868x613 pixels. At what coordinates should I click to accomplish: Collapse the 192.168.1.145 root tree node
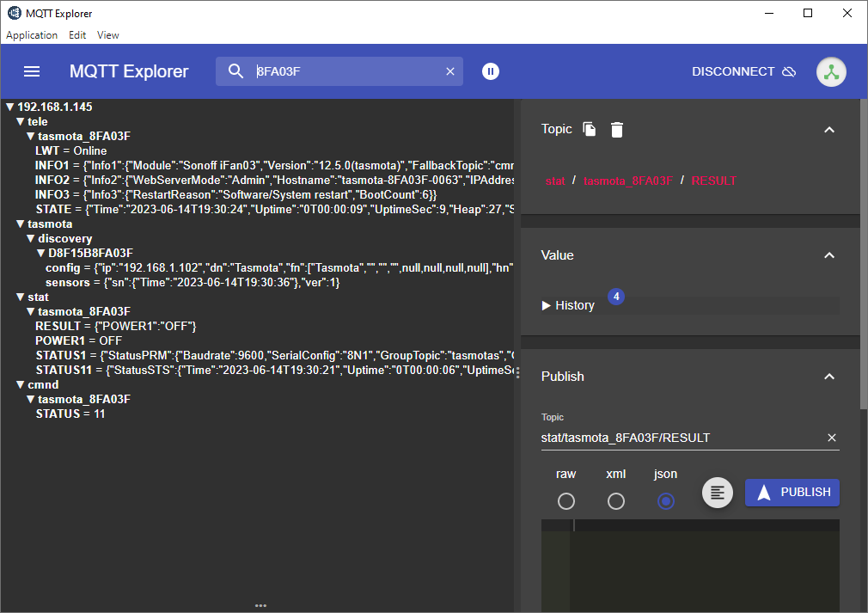pyautogui.click(x=10, y=107)
